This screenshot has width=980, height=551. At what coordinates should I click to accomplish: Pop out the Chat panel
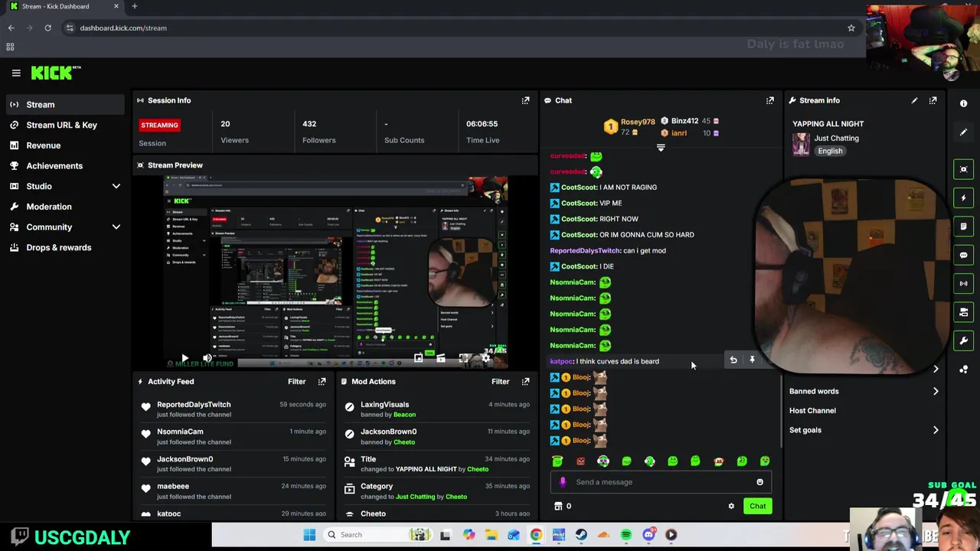click(x=769, y=100)
